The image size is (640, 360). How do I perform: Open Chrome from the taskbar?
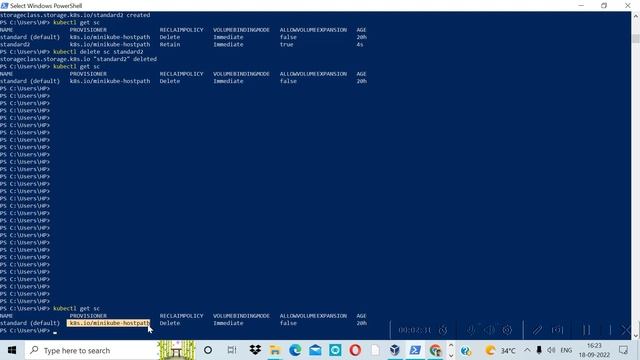[x=435, y=350]
